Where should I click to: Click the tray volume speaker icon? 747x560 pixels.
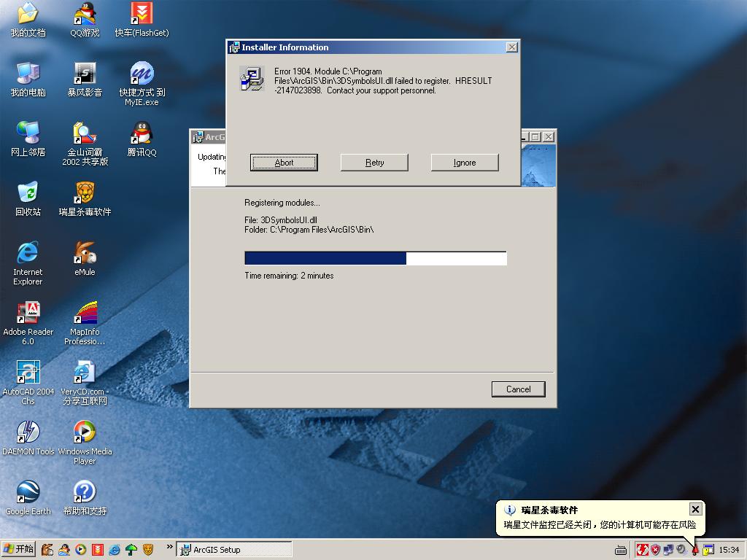click(x=681, y=550)
